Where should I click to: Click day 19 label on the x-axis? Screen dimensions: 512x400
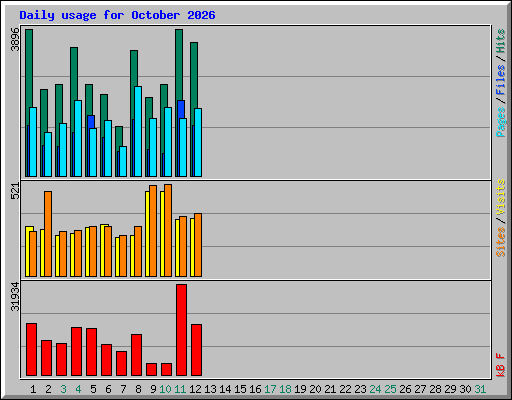[x=300, y=389]
